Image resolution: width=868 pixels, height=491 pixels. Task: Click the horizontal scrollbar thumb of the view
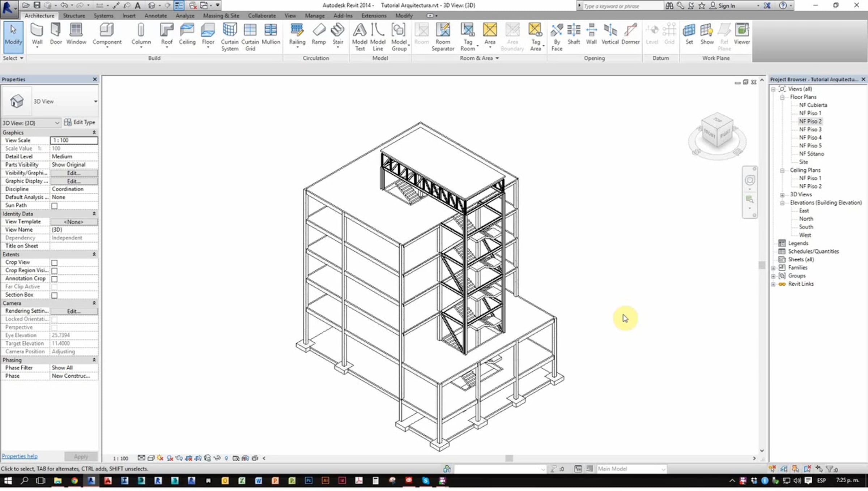pos(509,458)
